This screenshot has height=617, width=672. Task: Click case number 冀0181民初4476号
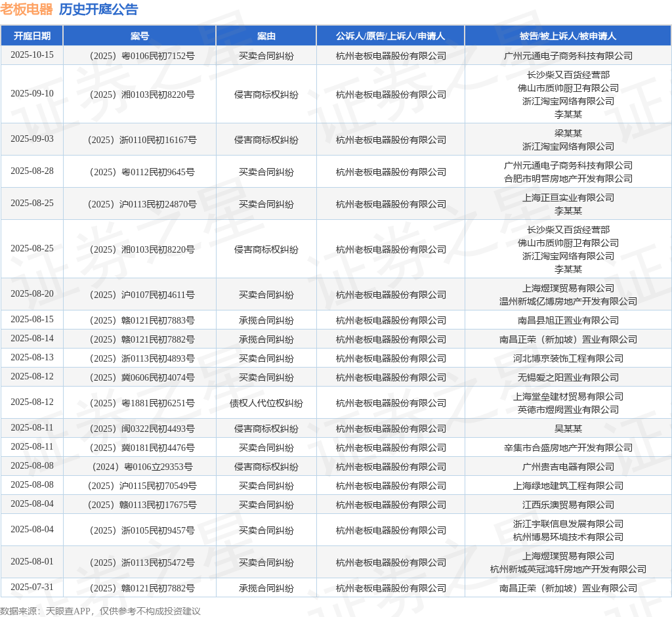pos(142,448)
